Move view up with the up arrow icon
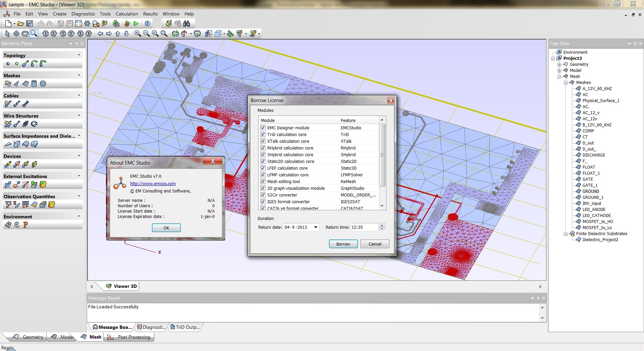The image size is (644, 351). (118, 34)
